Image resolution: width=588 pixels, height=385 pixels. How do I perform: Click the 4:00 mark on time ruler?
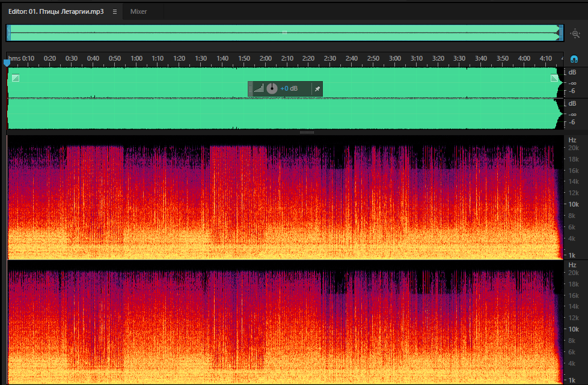(524, 58)
